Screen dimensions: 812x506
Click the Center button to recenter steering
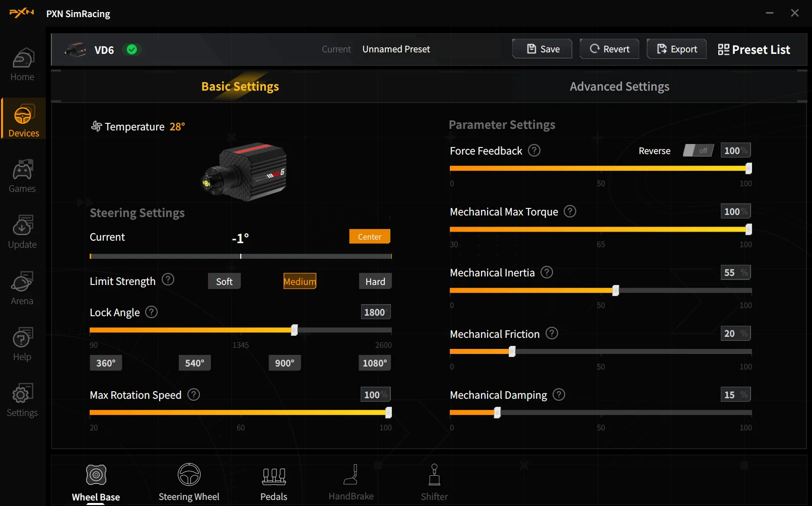(x=369, y=236)
